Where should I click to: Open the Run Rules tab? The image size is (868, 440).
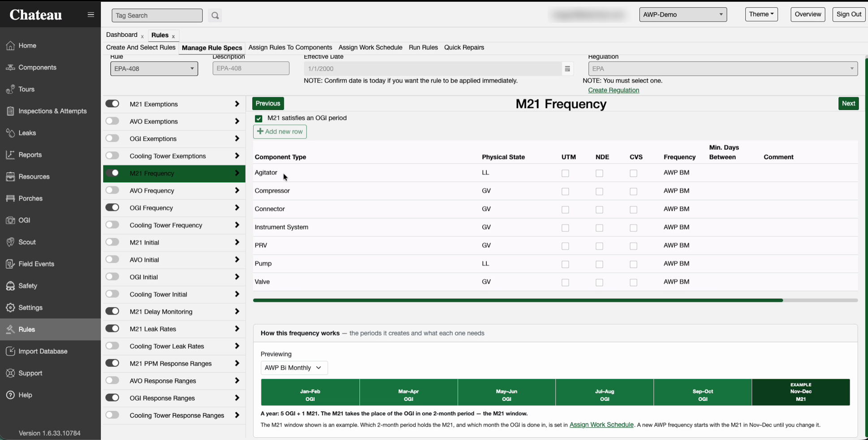(x=423, y=48)
